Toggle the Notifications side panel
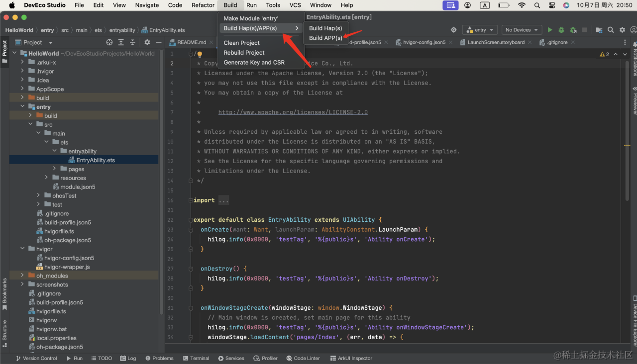Viewport: 637px width, 364px height. pyautogui.click(x=635, y=60)
